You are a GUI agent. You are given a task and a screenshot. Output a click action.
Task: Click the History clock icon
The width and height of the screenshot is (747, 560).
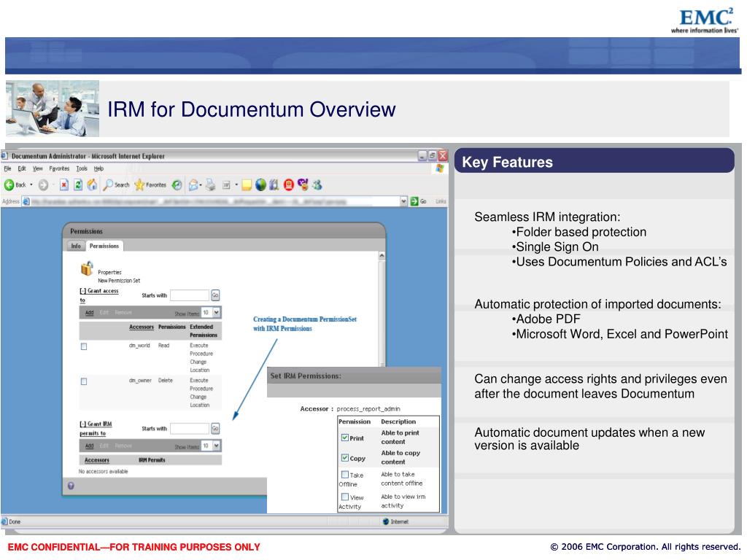[177, 184]
